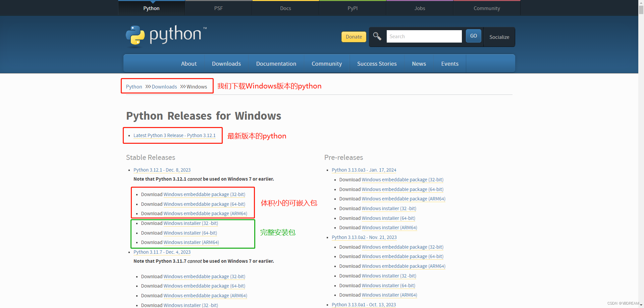Viewport: 644px width, 308px height.
Task: Download 3.12.1 Windows installer 32-bit
Action: pos(191,223)
